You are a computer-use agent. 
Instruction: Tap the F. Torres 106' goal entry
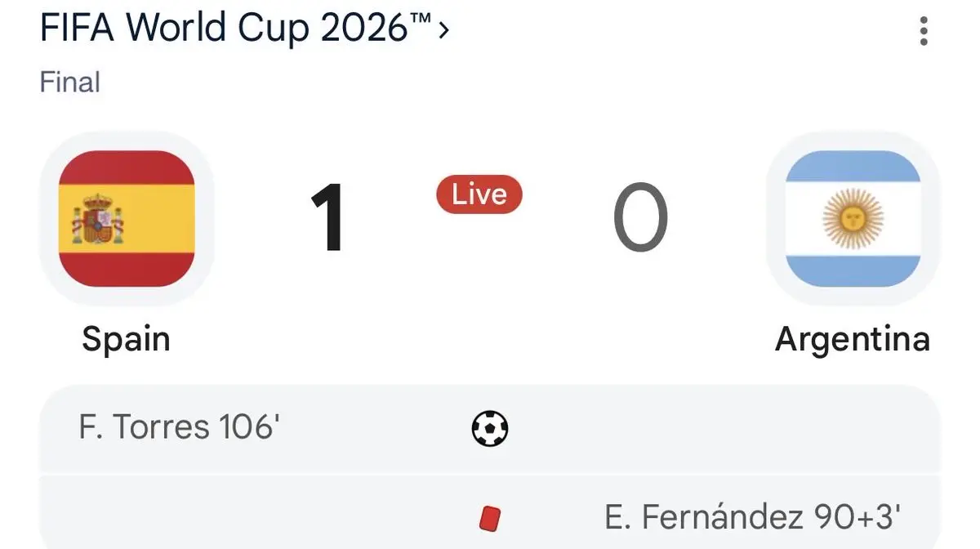pos(180,427)
